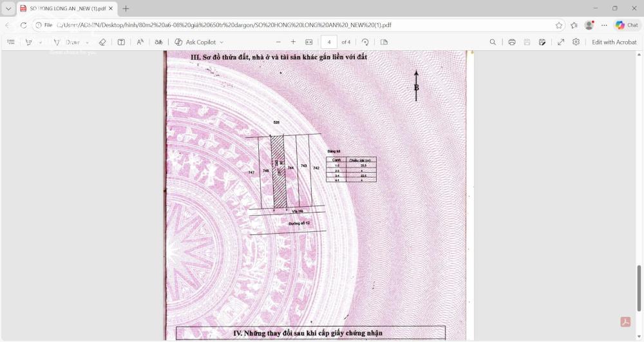Click the Edit with Acrobat button
This screenshot has height=342, width=644.
pos(614,42)
